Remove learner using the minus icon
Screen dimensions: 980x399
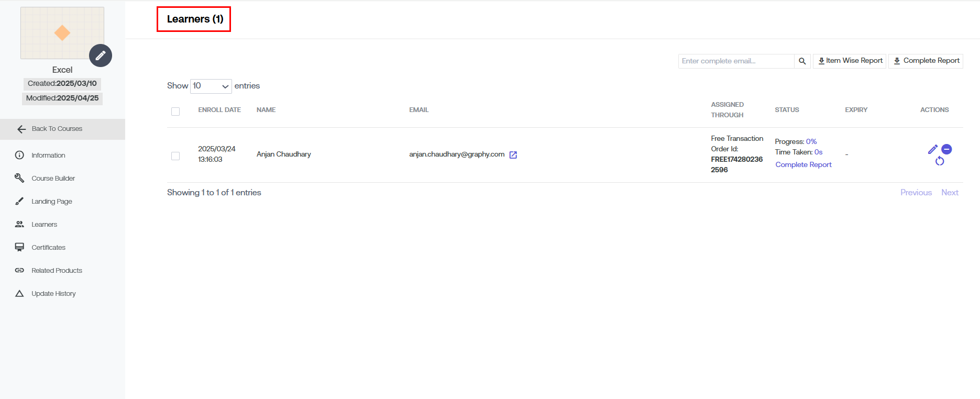point(946,149)
